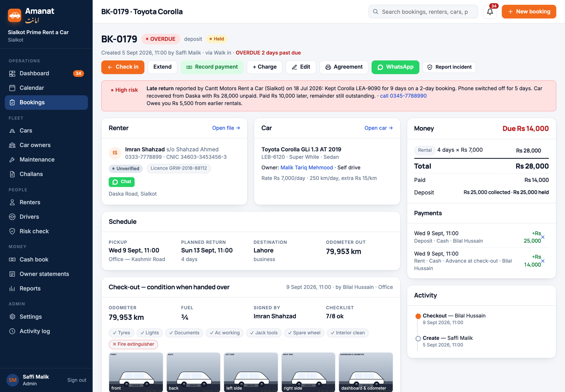Screen dimensions: 565x392
Task: Open the back car photo thumbnail
Action: (x=193, y=372)
